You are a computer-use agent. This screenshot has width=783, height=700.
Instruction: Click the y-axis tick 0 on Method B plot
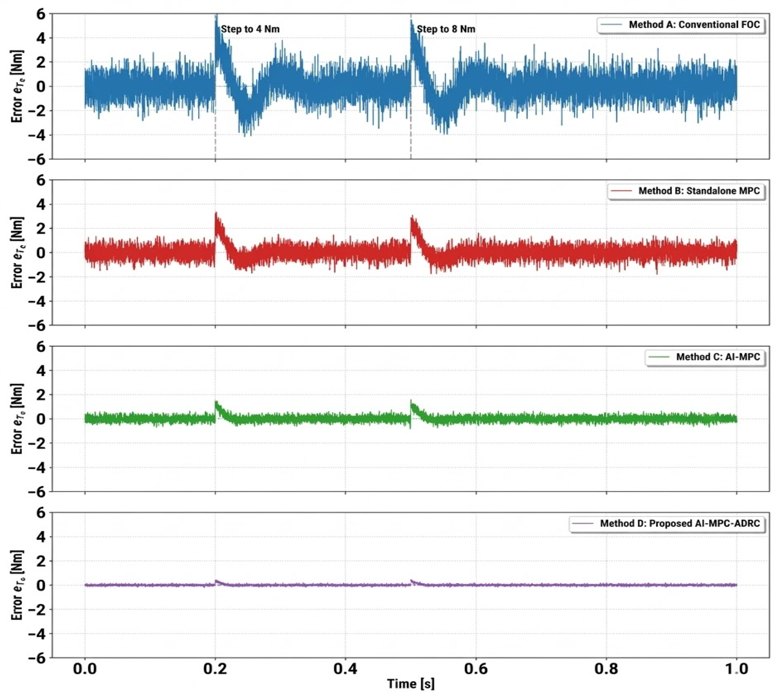(x=41, y=253)
